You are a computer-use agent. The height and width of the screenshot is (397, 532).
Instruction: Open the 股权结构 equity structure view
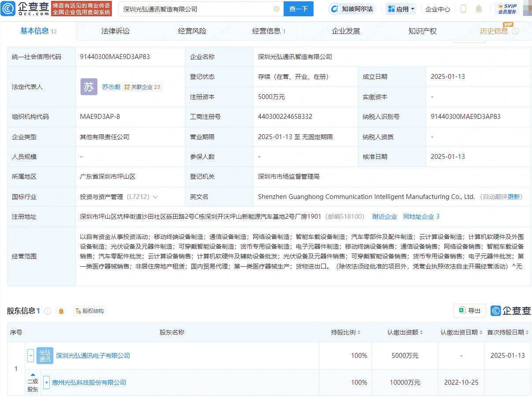point(90,311)
